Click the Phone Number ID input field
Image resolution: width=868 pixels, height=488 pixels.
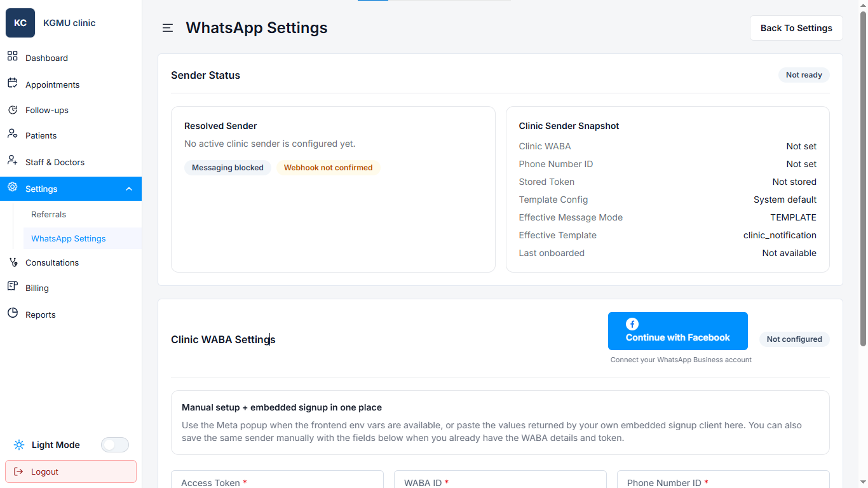tap(723, 479)
